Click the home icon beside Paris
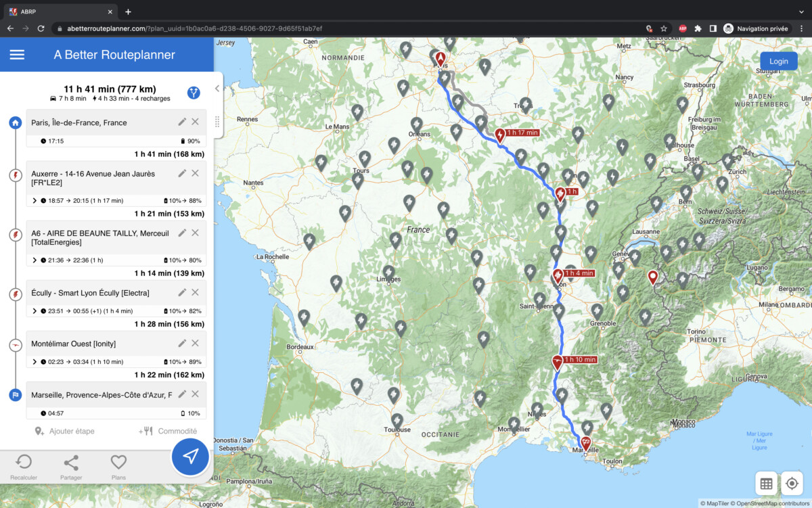 (15, 123)
